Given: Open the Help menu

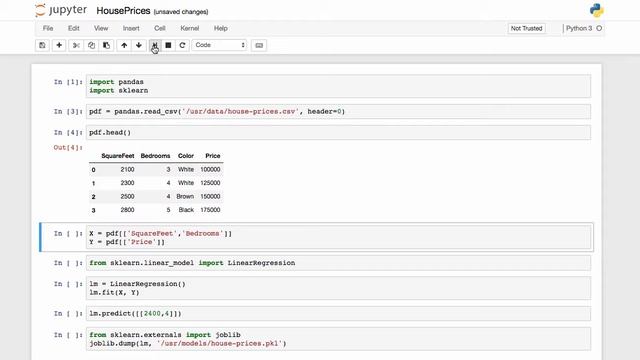Looking at the screenshot, I should point(221,28).
